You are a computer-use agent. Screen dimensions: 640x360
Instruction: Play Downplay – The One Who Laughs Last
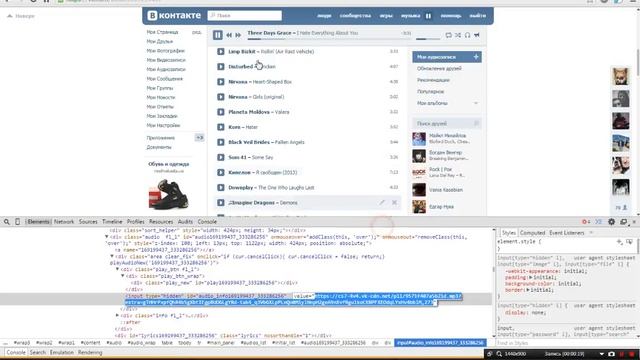(x=221, y=187)
